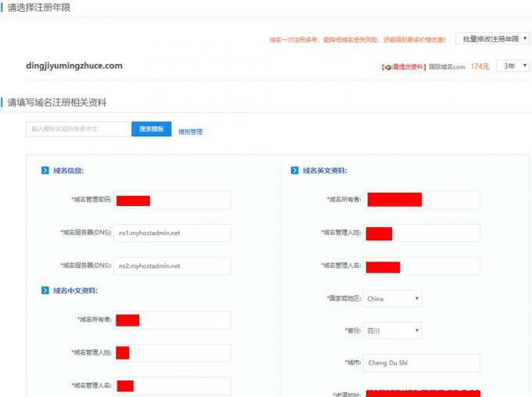This screenshot has height=397, width=532.
Task: Open the 批量修改注册年限 dropdown
Action: point(493,39)
